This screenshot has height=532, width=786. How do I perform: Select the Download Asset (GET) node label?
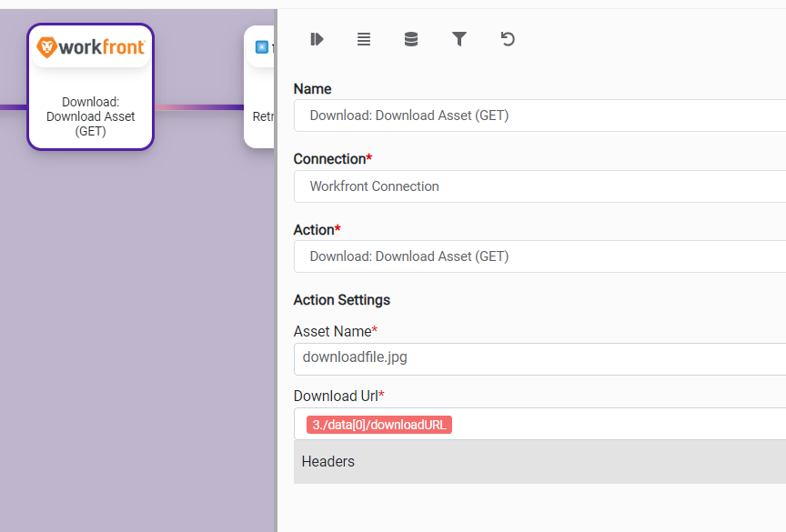(90, 116)
